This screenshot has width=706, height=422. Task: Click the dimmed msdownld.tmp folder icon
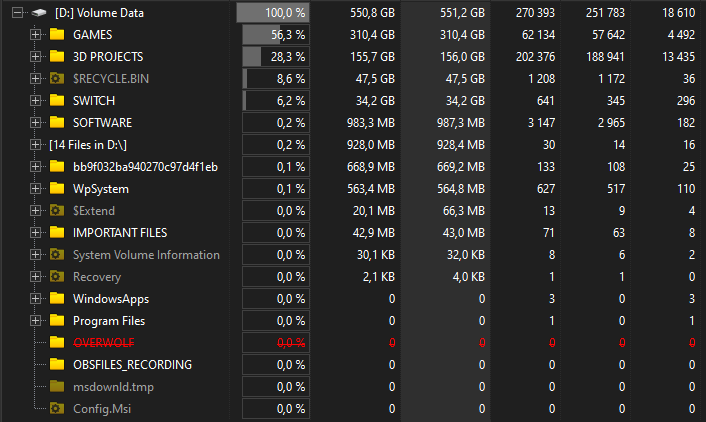(x=57, y=386)
